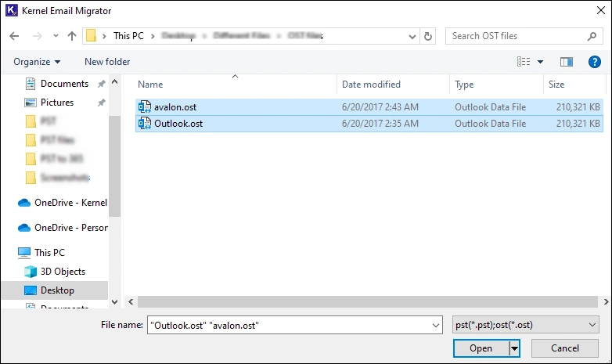Select This PC in the navigation pane
612x364 pixels.
point(49,252)
